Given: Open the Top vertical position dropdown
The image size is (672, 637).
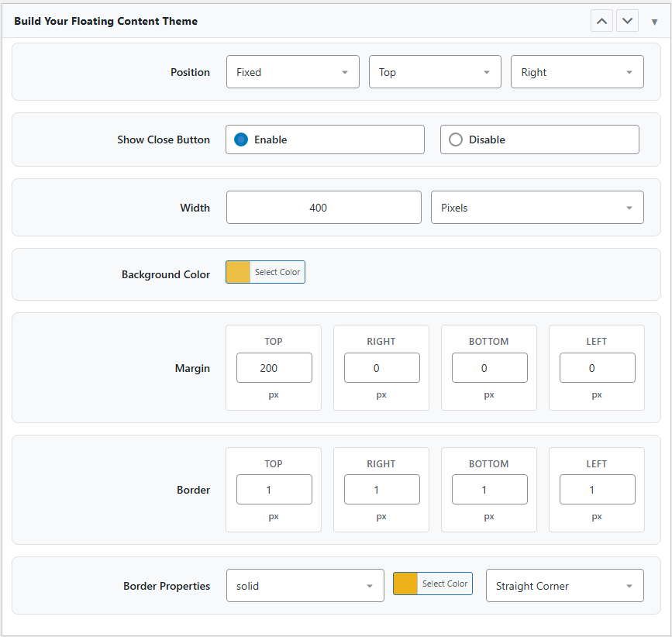Looking at the screenshot, I should click(435, 71).
